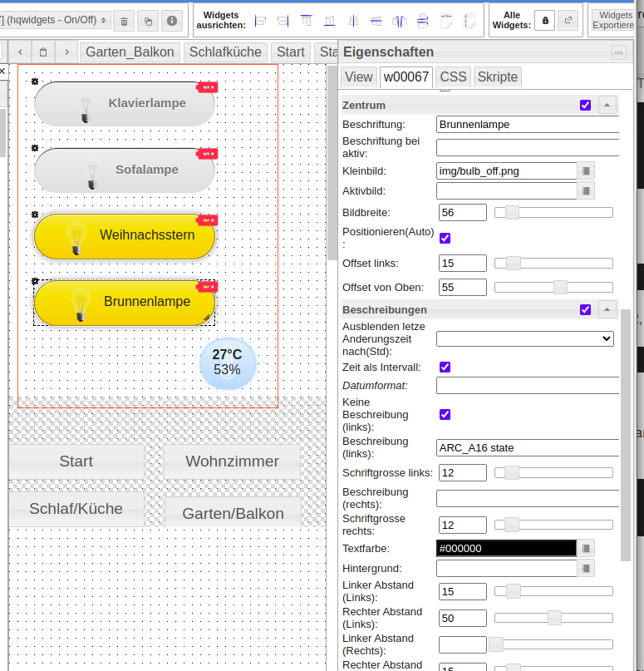Adjust the Schriftgrosse links slider
Viewport: 644px width, 671px height.
[553, 473]
